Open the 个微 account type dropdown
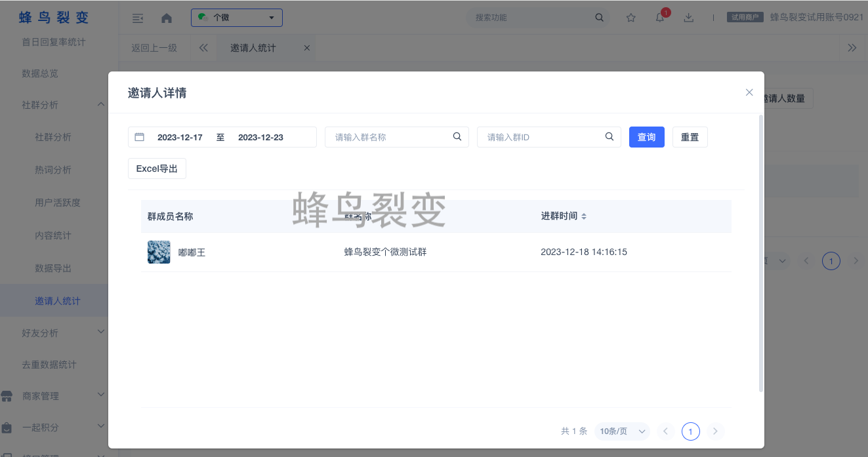Screen dimensions: 868x457 237,18
